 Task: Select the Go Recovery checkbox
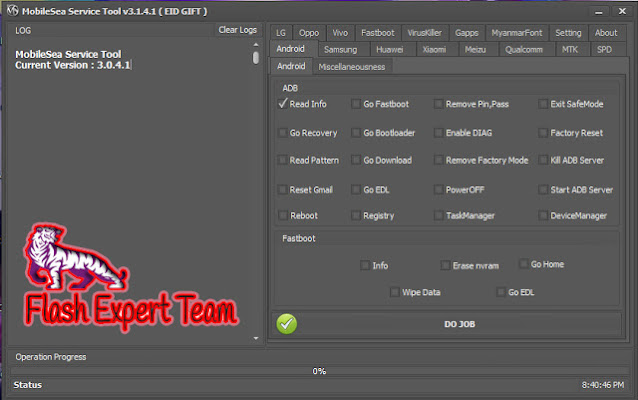(x=282, y=133)
